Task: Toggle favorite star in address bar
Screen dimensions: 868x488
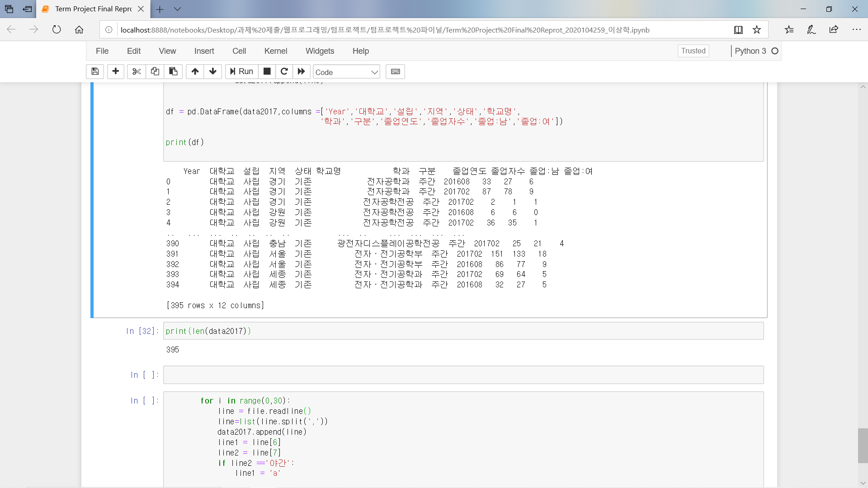Action: pos(757,30)
